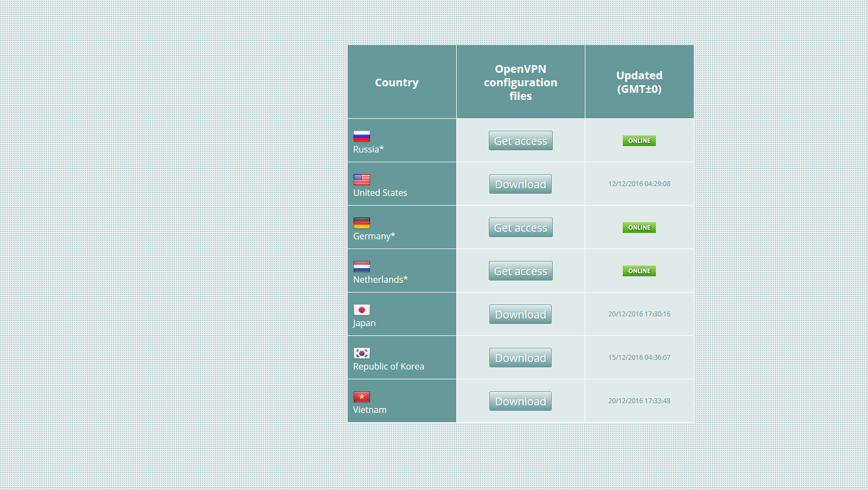The width and height of the screenshot is (868, 490).
Task: Click the United States flag icon
Action: [x=362, y=180]
